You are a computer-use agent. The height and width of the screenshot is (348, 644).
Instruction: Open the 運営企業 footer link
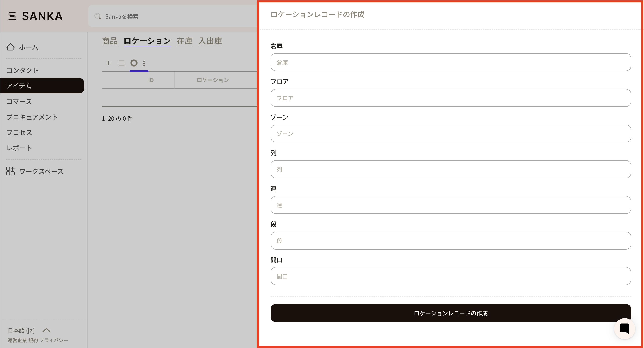click(17, 340)
